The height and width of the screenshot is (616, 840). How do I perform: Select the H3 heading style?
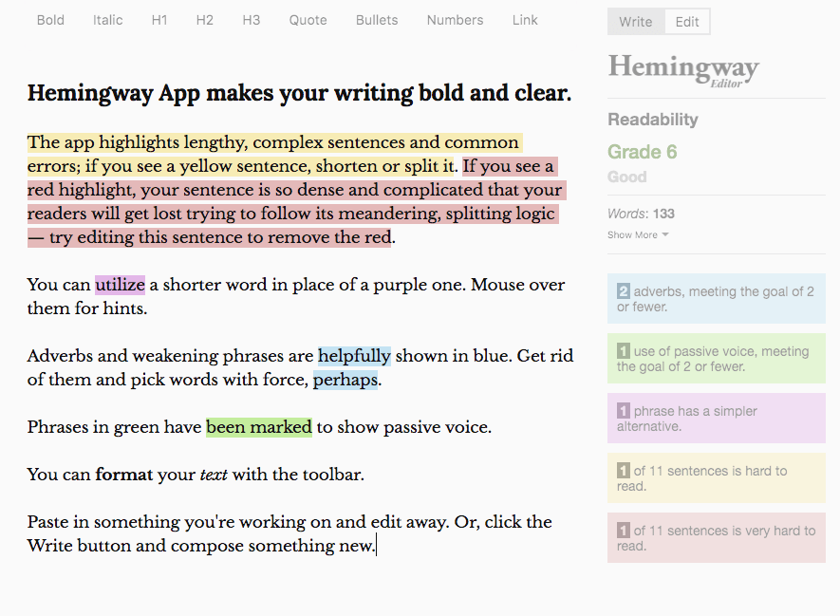coord(251,20)
